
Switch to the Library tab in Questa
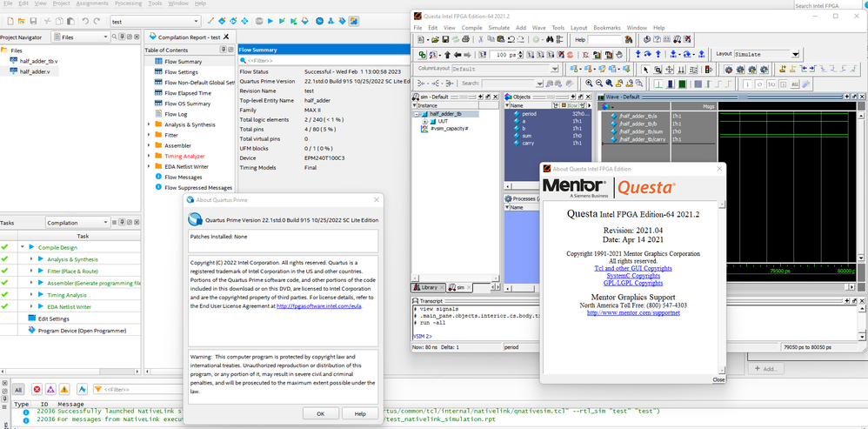(429, 287)
